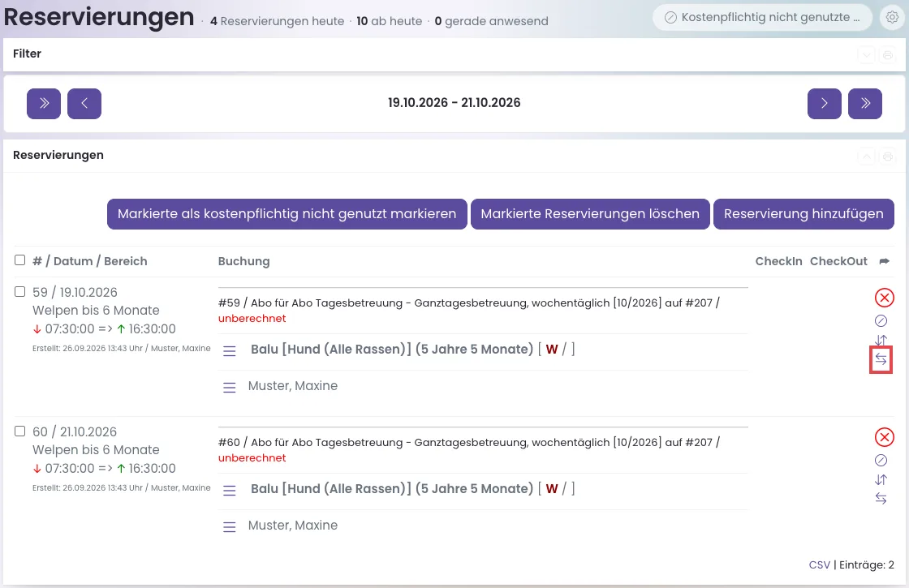Click 'unberechnet' under booking #60
This screenshot has width=909, height=588.
point(252,458)
